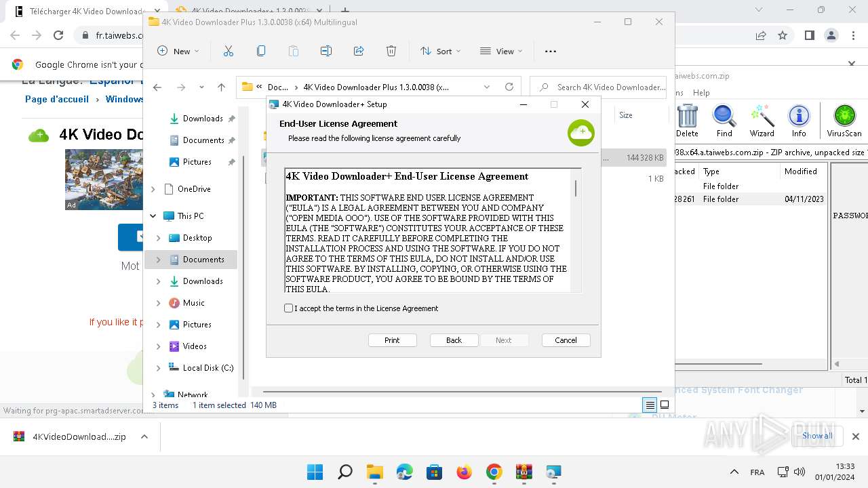Bookmark this page with Chrome star icon
Screen dimensions: 868x488
(783, 35)
